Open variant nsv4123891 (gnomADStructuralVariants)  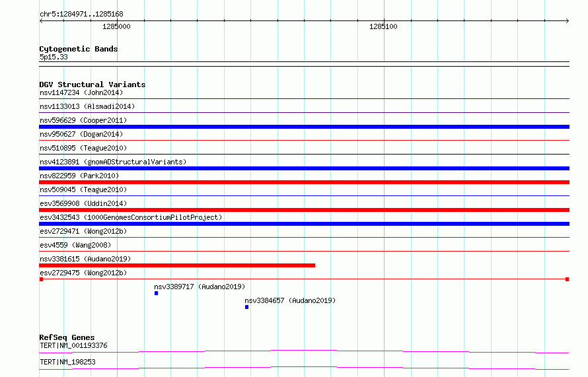pos(113,162)
